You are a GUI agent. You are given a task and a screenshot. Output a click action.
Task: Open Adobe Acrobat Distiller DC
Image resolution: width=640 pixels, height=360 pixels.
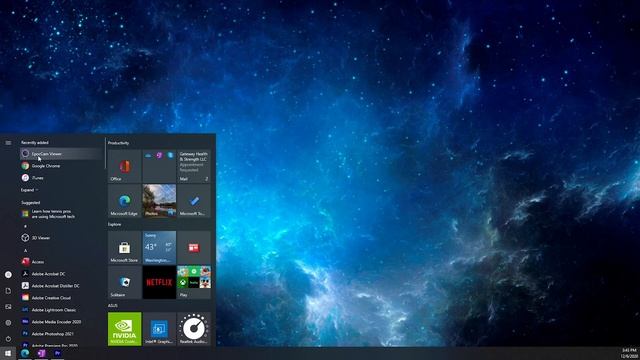click(61, 286)
